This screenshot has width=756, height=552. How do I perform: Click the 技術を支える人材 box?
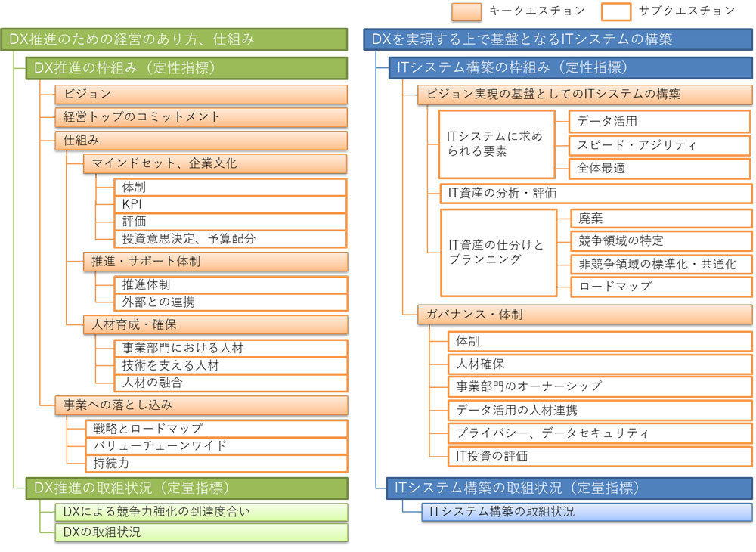click(231, 365)
